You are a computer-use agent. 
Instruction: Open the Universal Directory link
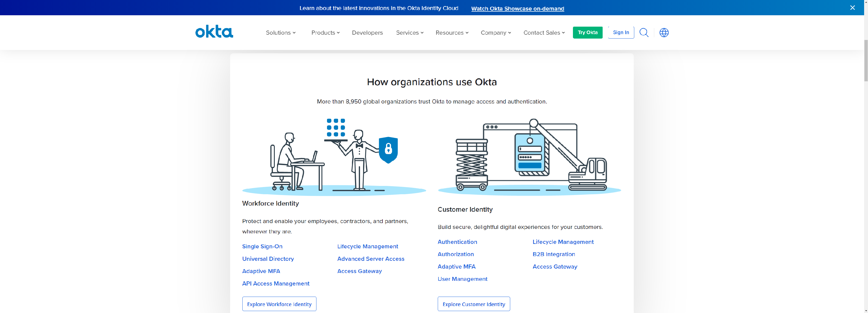268,259
